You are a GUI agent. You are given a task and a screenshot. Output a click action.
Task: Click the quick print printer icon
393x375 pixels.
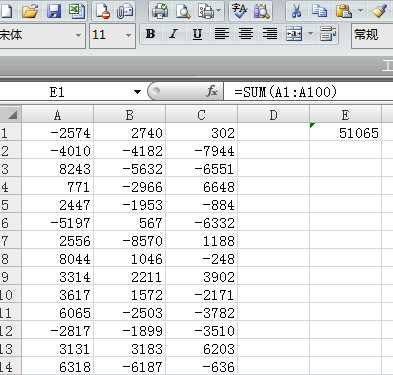(x=160, y=11)
